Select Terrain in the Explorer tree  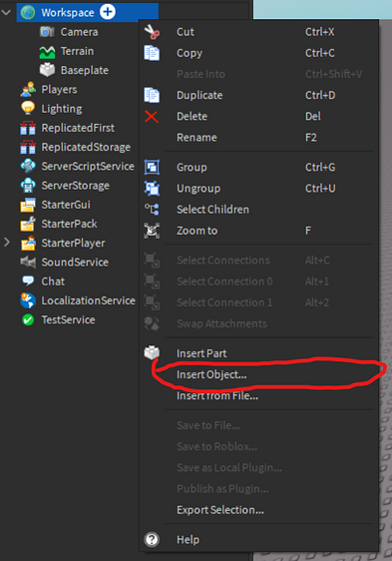77,51
